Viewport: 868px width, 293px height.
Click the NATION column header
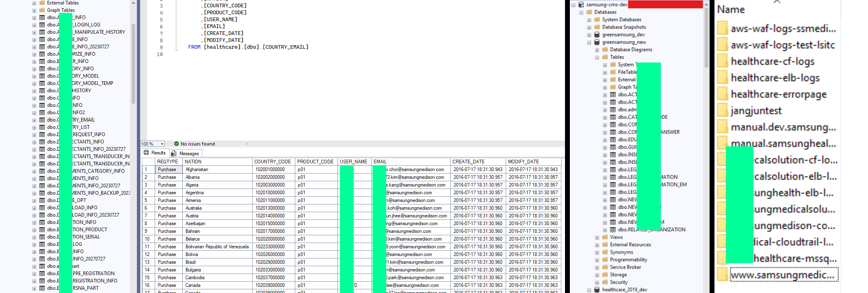tap(193, 162)
